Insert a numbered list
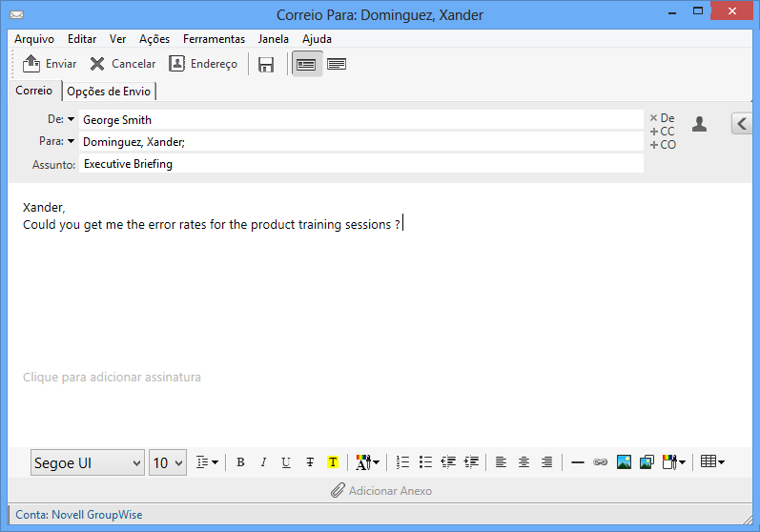The width and height of the screenshot is (760, 532). [402, 462]
